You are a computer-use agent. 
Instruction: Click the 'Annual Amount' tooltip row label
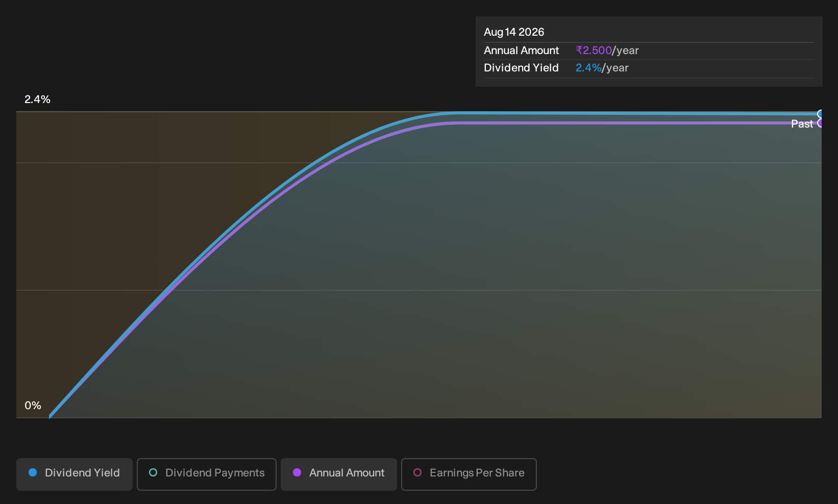click(x=521, y=51)
